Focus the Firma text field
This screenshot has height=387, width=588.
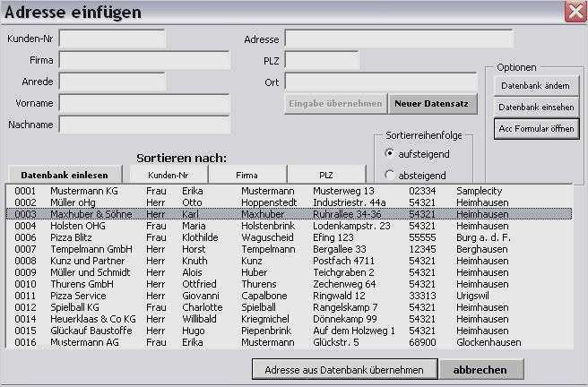point(143,60)
